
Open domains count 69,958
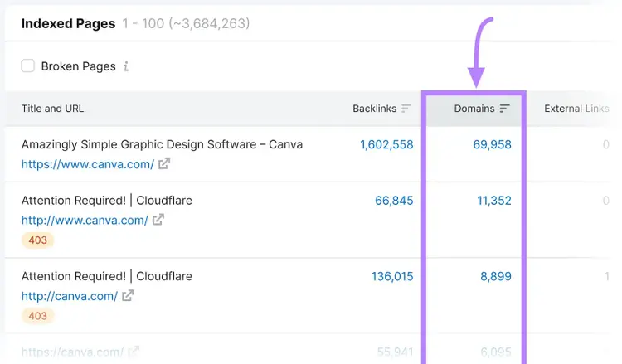pyautogui.click(x=492, y=145)
